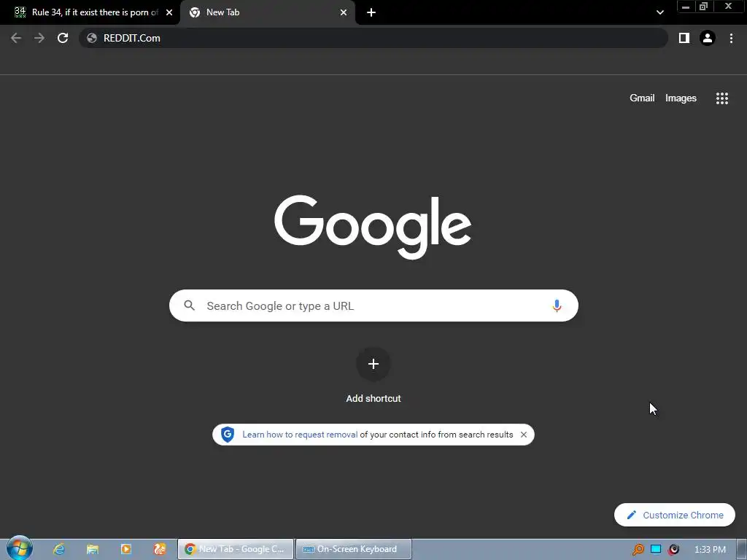The height and width of the screenshot is (560, 747).
Task: Click the Search Google or type a URL box
Action: (x=373, y=306)
